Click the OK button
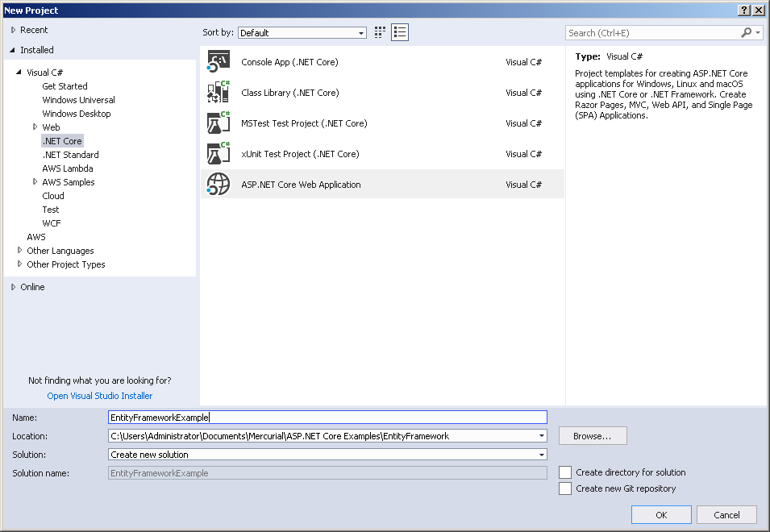This screenshot has height=532, width=770. 660,514
